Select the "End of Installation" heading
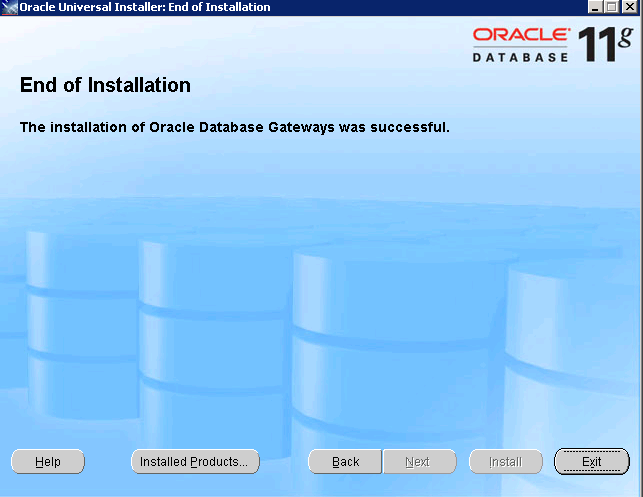The height and width of the screenshot is (497, 643). coord(105,85)
